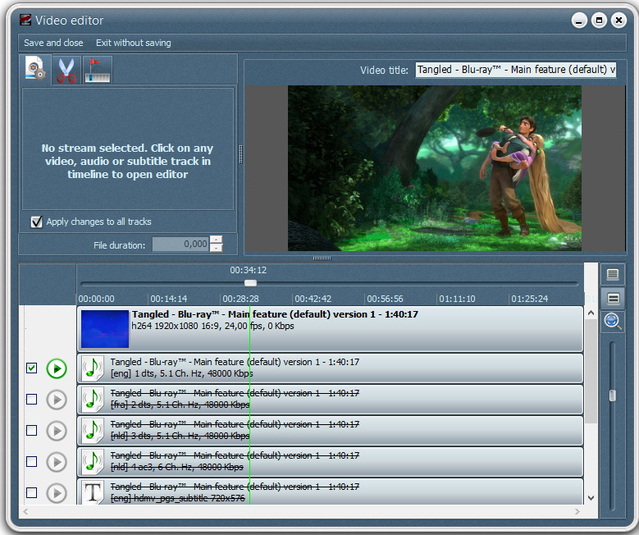Choose Exit without saving menu item
This screenshot has height=535, width=639.
[x=133, y=43]
